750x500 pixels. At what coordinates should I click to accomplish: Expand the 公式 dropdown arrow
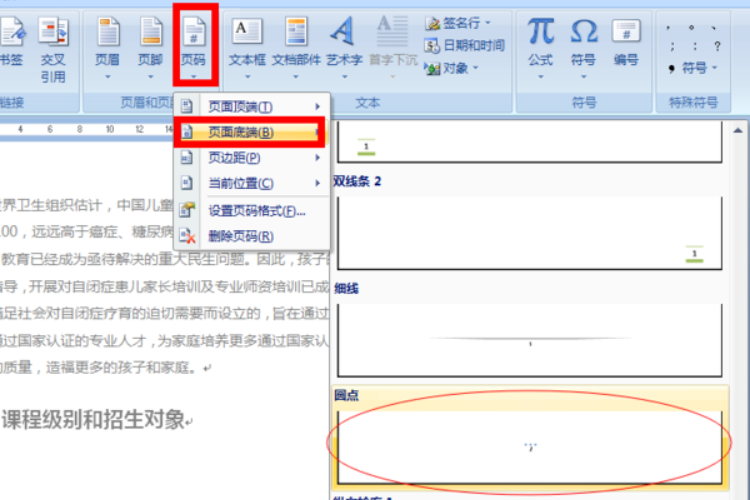coord(540,77)
